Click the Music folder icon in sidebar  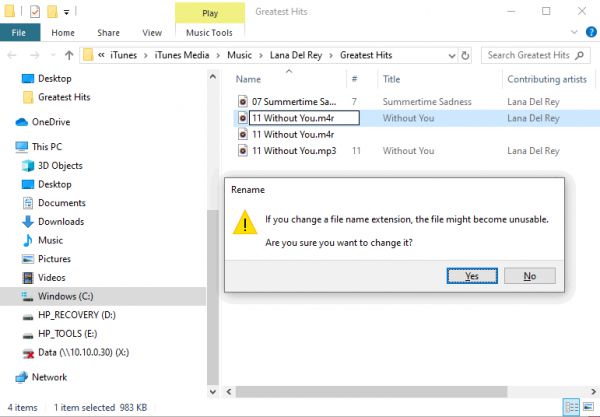coord(27,240)
